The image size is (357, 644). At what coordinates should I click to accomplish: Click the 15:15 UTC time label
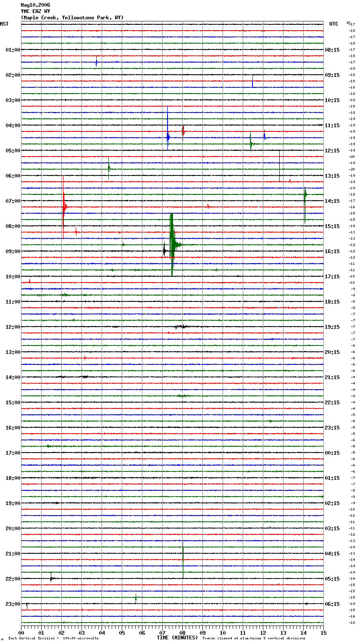(x=332, y=226)
